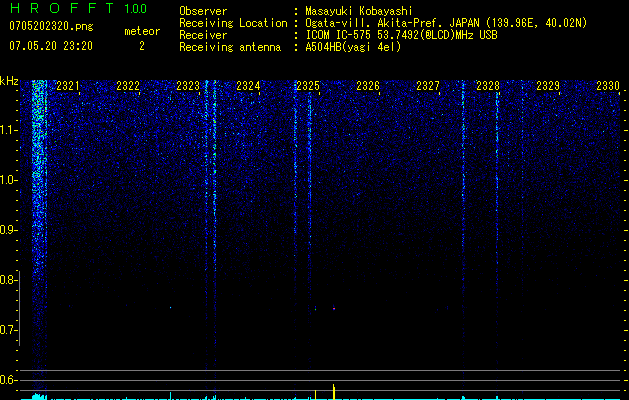
Task: Click the kHz axis unit label
Action: pos(9,81)
